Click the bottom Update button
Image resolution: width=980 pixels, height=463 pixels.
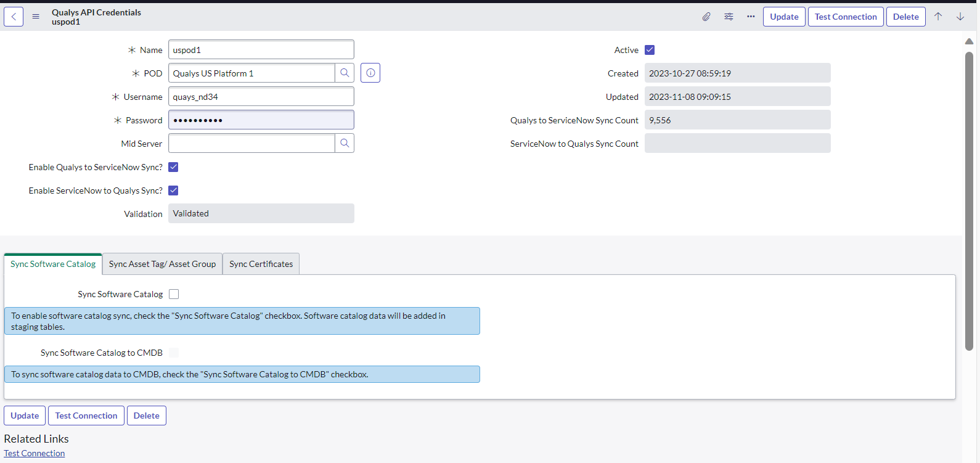point(25,416)
